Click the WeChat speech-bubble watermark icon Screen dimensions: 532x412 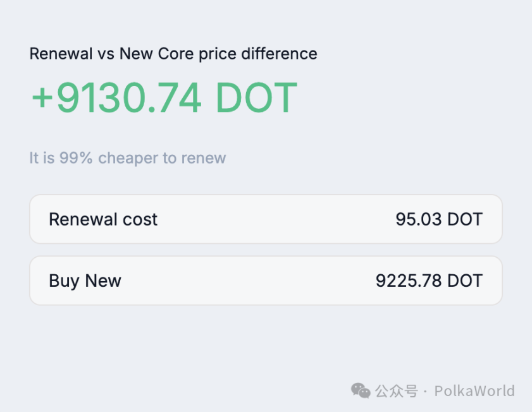360,391
